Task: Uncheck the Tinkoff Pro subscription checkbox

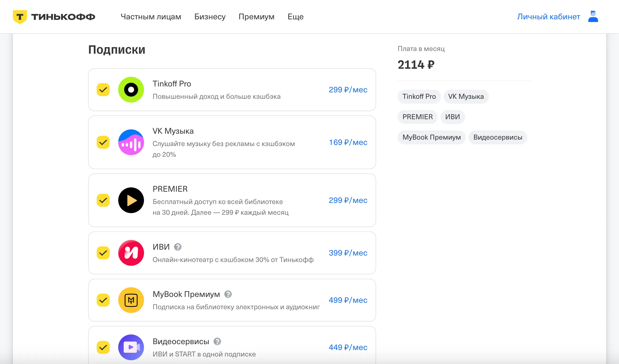Action: (x=103, y=90)
